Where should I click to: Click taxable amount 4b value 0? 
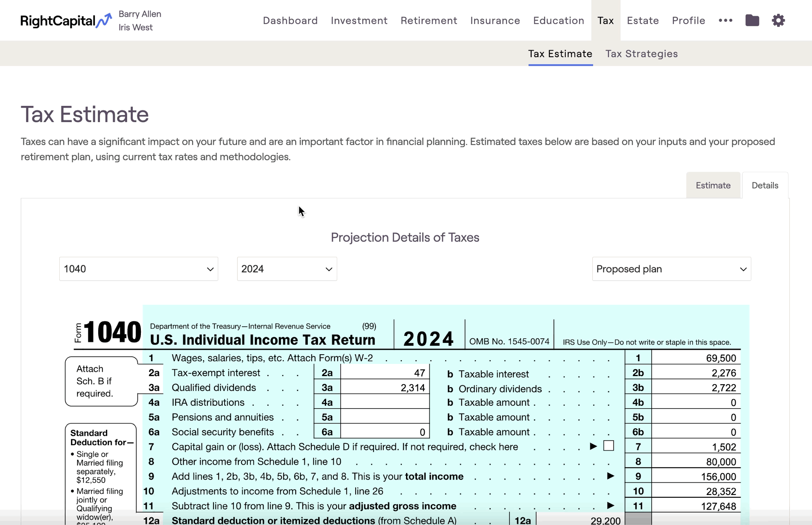[x=733, y=403]
